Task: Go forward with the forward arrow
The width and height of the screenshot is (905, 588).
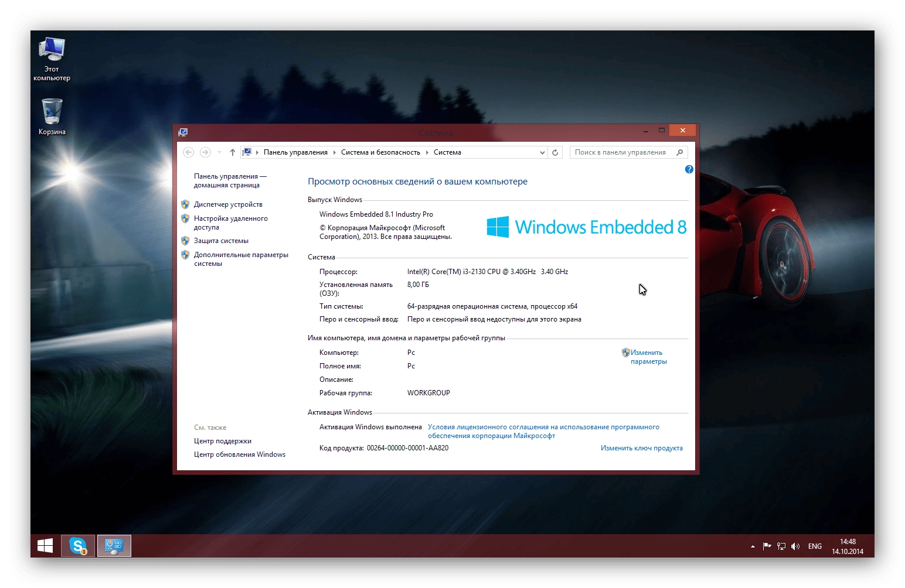Action: (205, 152)
